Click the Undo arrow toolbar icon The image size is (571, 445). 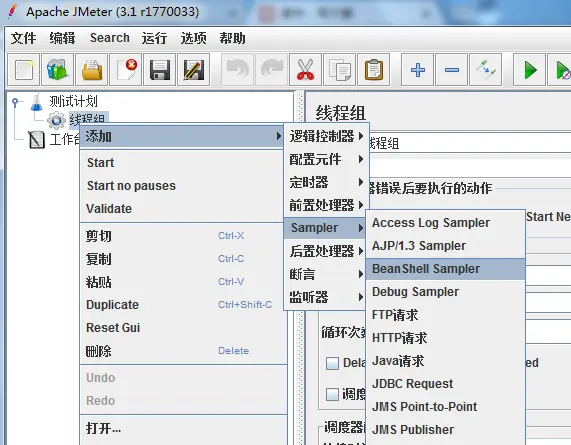pos(237,70)
